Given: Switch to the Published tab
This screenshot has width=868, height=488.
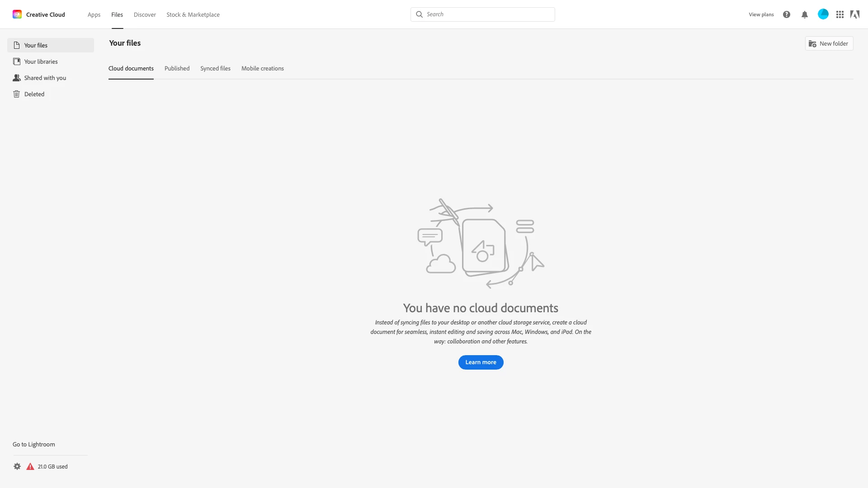Looking at the screenshot, I should (x=177, y=69).
